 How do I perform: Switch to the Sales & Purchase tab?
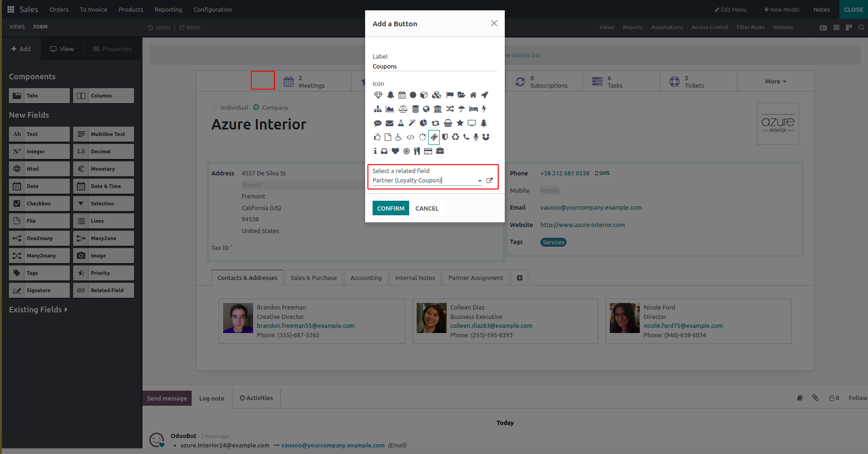(314, 278)
